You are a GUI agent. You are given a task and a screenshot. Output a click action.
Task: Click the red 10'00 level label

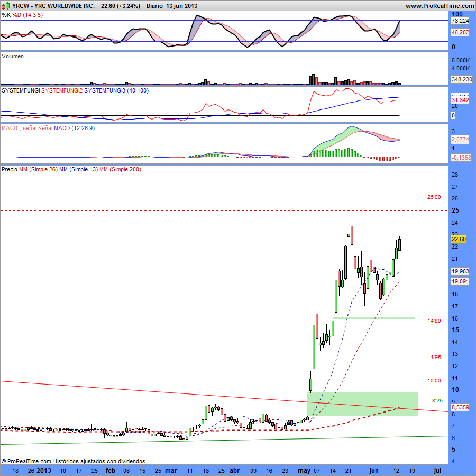pos(434,381)
